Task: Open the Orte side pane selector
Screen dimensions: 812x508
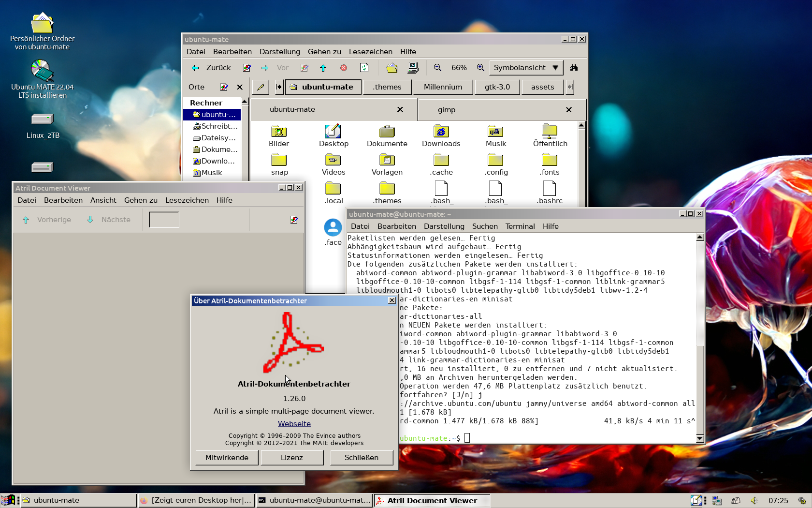Action: coord(196,87)
